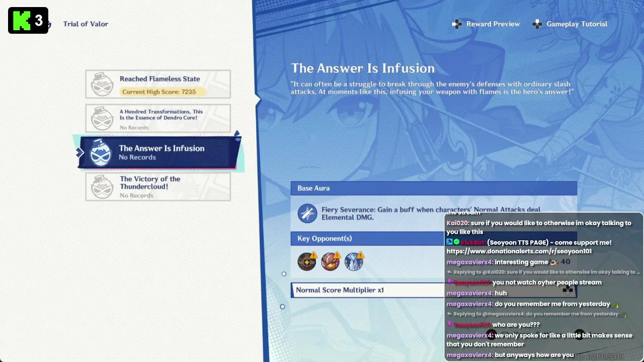The height and width of the screenshot is (362, 644).
Task: Click the Normal Score Multiplier x1 bar
Action: point(434,290)
